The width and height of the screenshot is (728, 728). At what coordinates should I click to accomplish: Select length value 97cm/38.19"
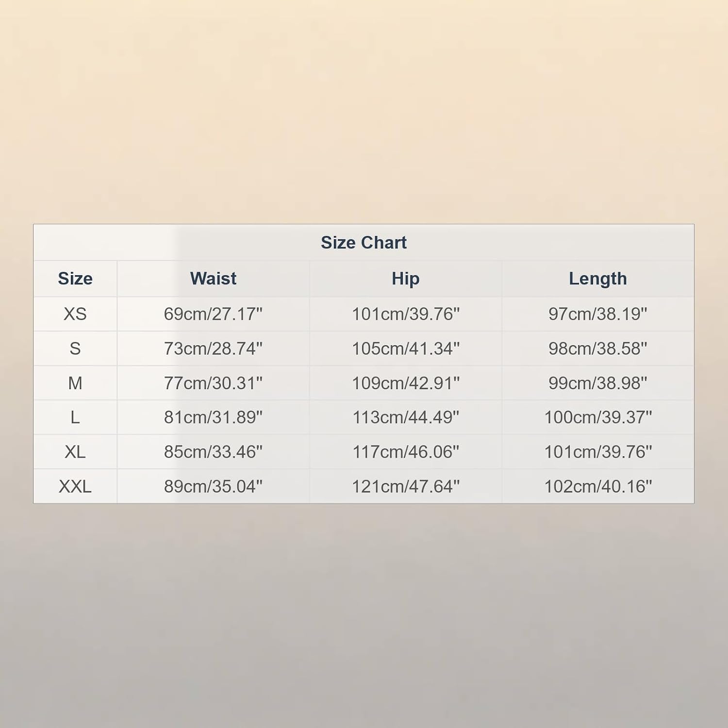point(598,314)
